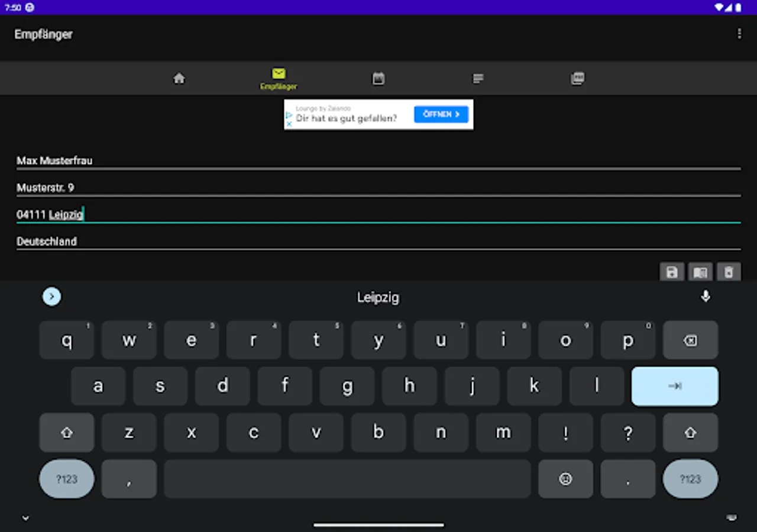Switch to symbols with right ?123 key
757x532 pixels.
(x=690, y=479)
